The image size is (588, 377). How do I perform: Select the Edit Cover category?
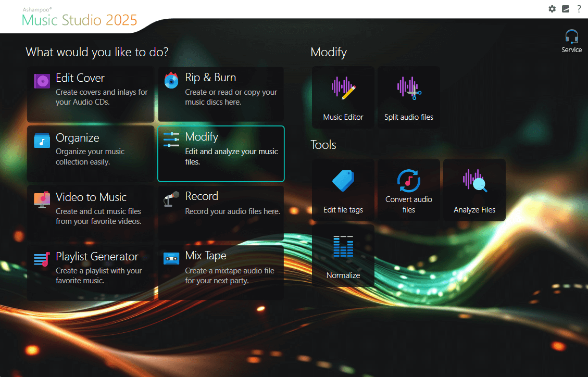(91, 94)
